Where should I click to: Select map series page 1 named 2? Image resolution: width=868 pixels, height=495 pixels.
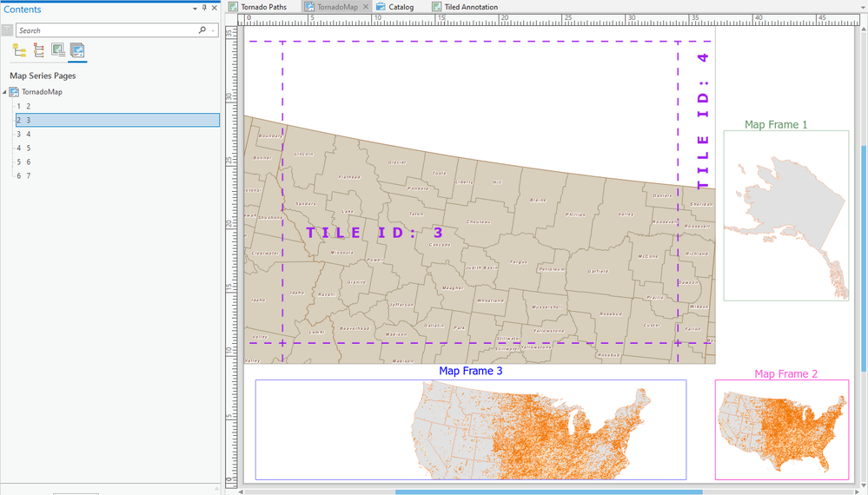(23, 107)
